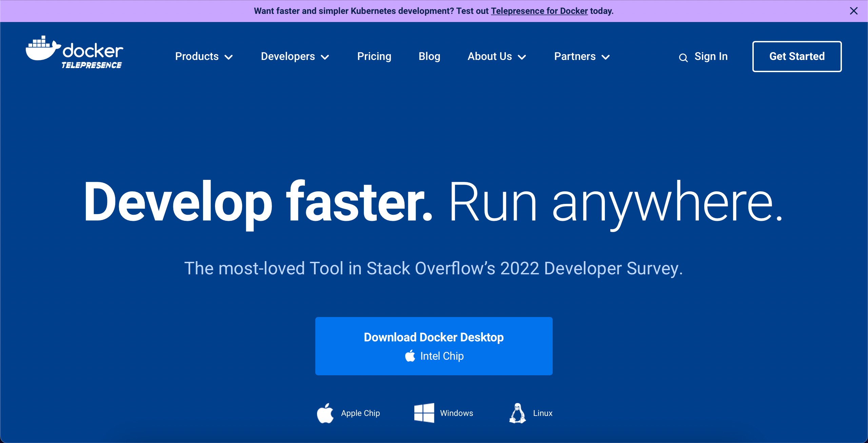Image resolution: width=868 pixels, height=443 pixels.
Task: Open the About Us dropdown arrow
Action: tap(522, 57)
